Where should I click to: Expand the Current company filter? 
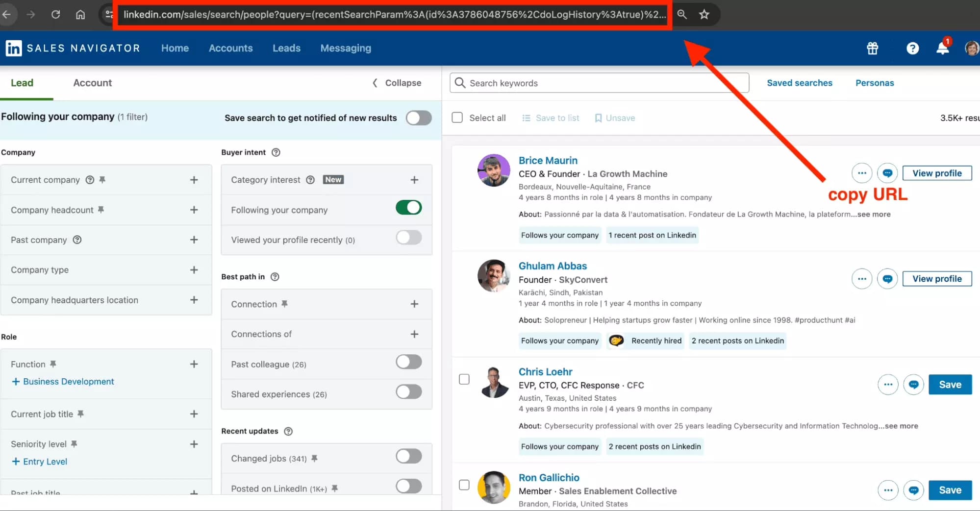tap(194, 179)
